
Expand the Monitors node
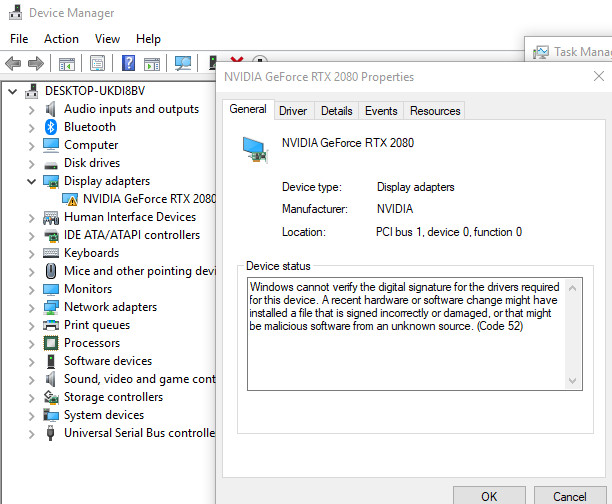click(32, 290)
